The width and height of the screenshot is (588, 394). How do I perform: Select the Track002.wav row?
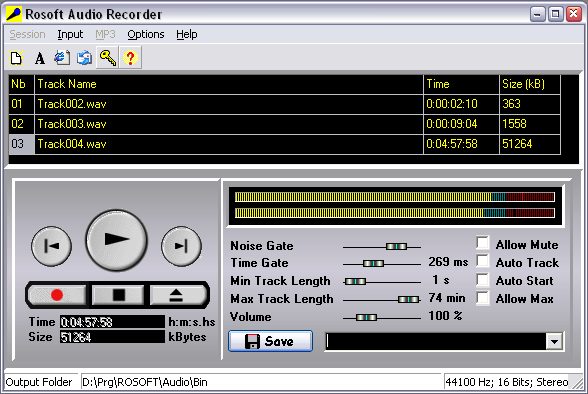pyautogui.click(x=285, y=104)
